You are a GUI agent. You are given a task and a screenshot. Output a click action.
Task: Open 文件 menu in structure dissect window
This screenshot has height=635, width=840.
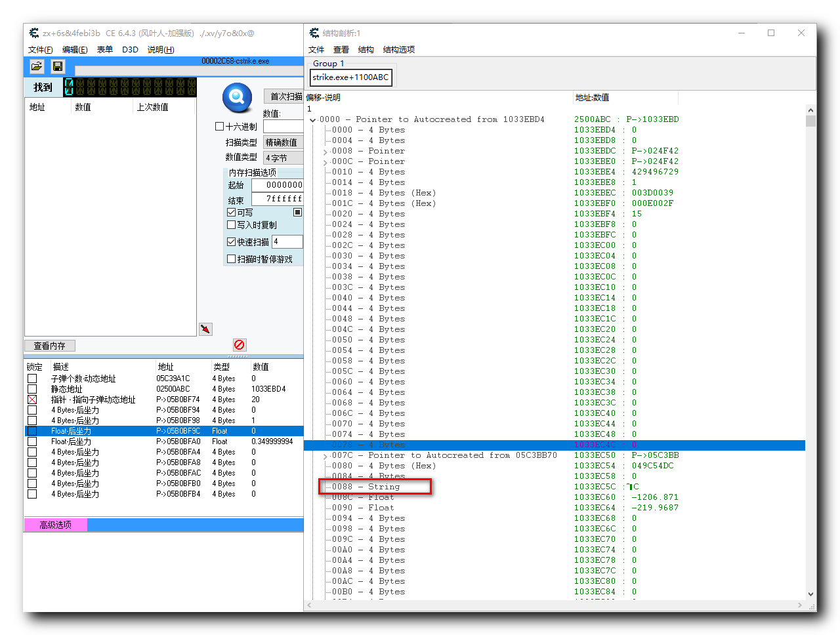(x=316, y=50)
